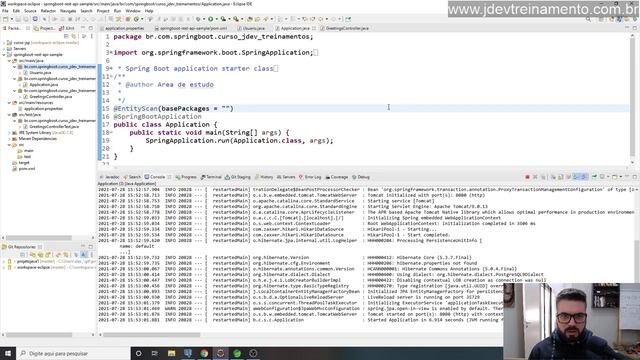Expand folded import section on line 3
The image size is (640, 360).
[111, 53]
